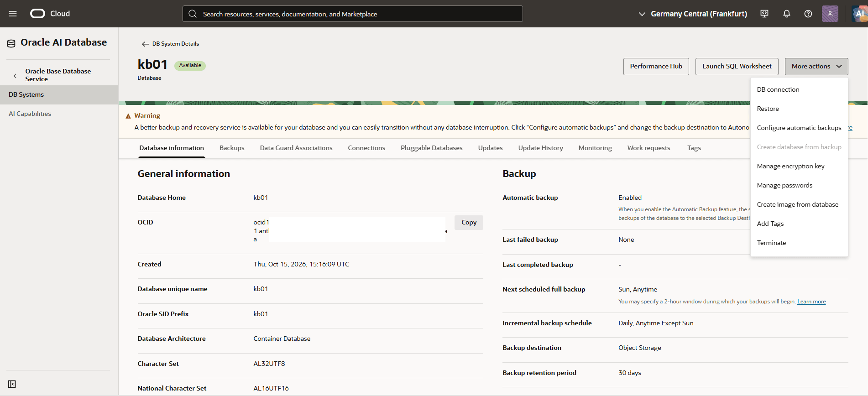Choose Terminate from the menu
The image size is (868, 396).
pos(799,243)
